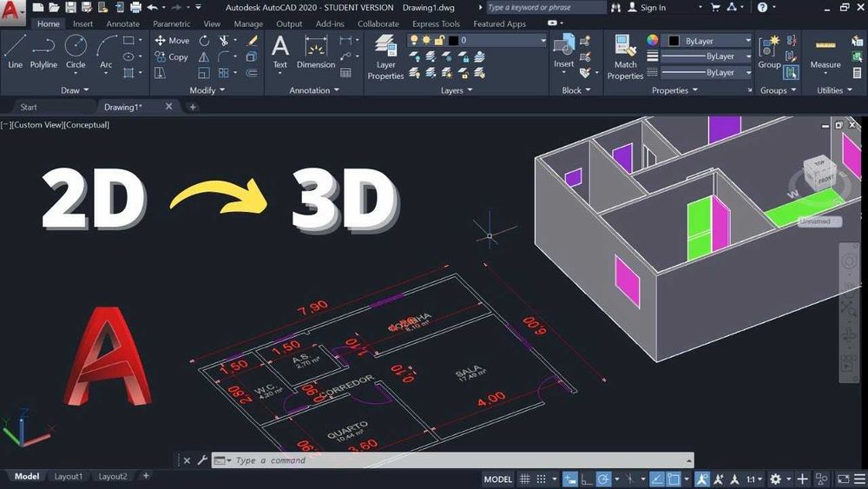
Task: Toggle object snap tracking in status bar
Action: [656, 479]
